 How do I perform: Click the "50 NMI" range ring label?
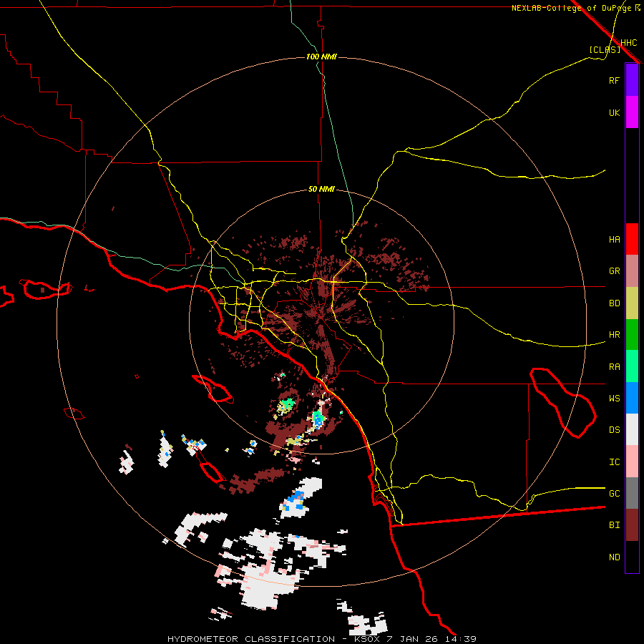(x=321, y=190)
